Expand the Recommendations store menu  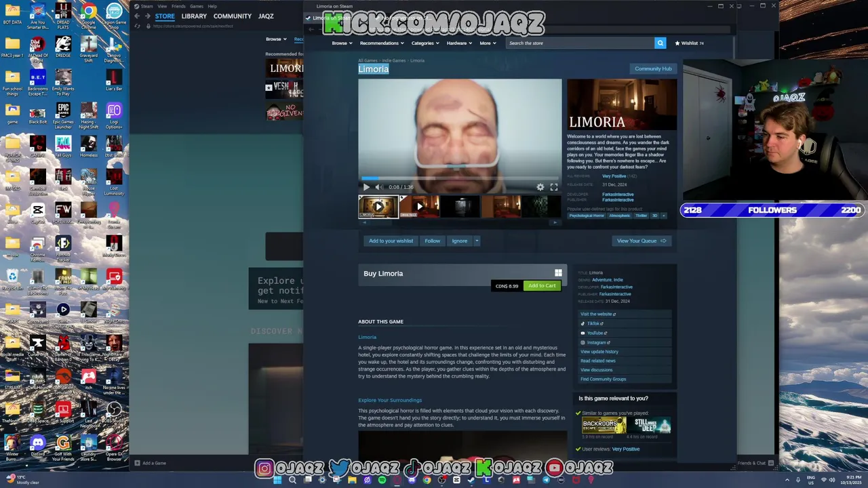(382, 43)
